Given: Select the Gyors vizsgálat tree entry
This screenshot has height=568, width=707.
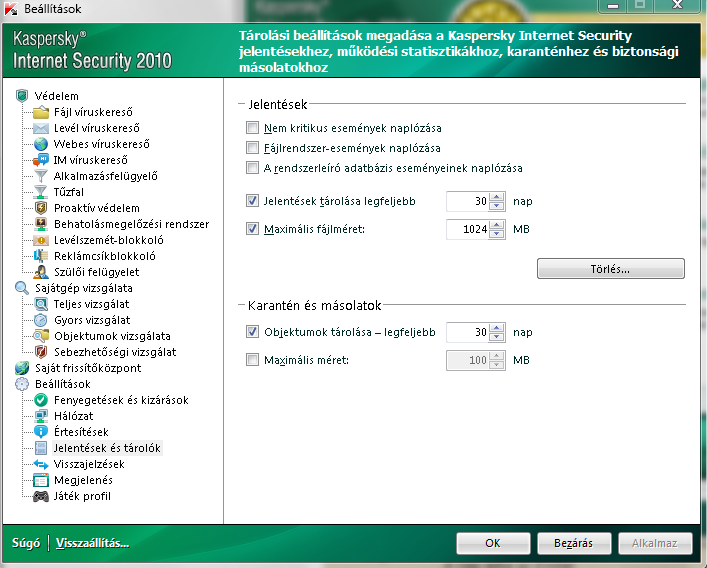Looking at the screenshot, I should (92, 320).
